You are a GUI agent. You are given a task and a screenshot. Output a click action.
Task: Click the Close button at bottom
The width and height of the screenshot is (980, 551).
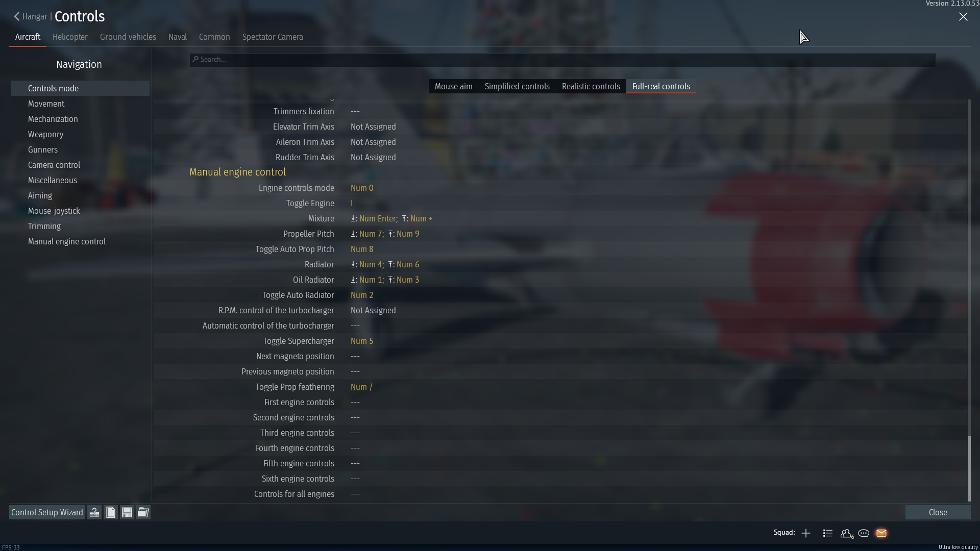938,512
